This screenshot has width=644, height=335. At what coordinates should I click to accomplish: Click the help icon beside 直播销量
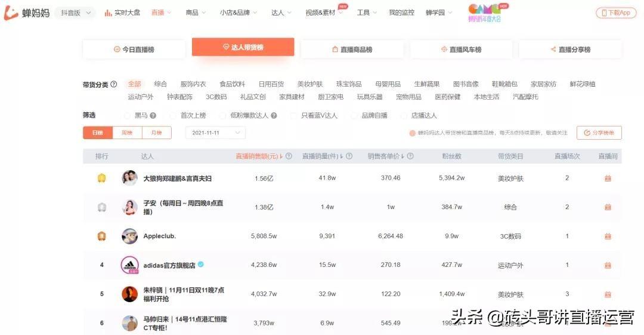(x=349, y=156)
